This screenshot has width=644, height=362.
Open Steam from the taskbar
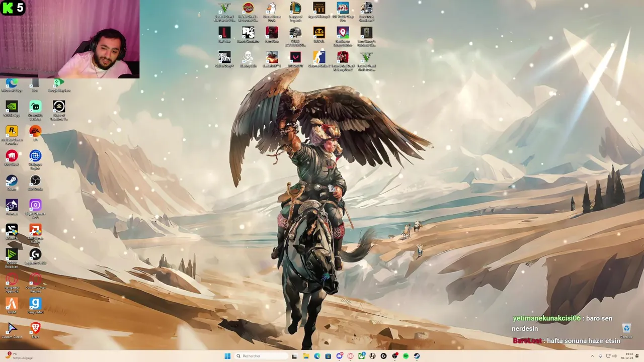(x=417, y=356)
